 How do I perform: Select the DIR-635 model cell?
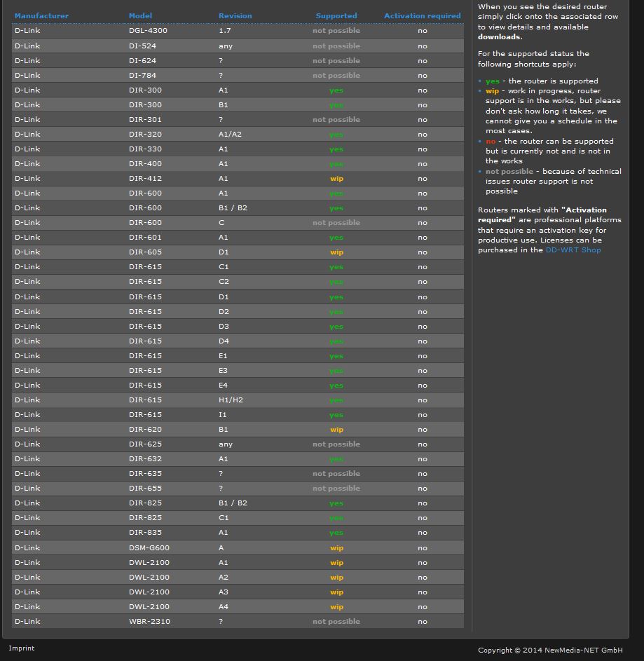[x=145, y=474]
